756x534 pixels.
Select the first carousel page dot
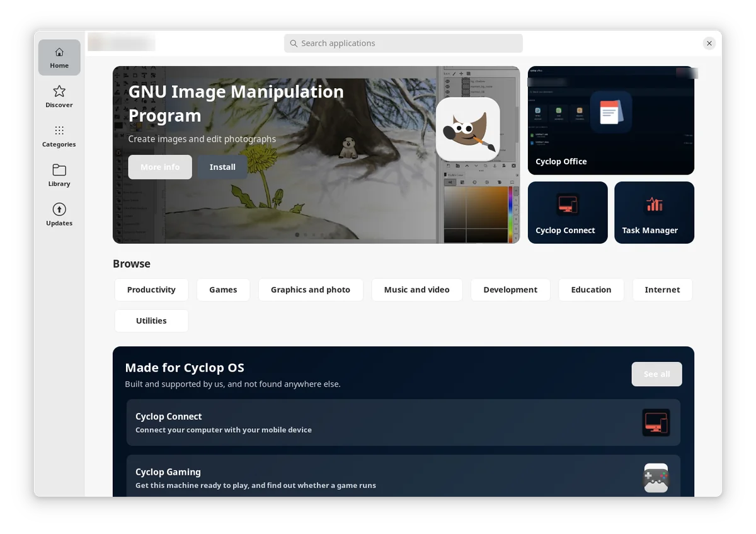(297, 235)
